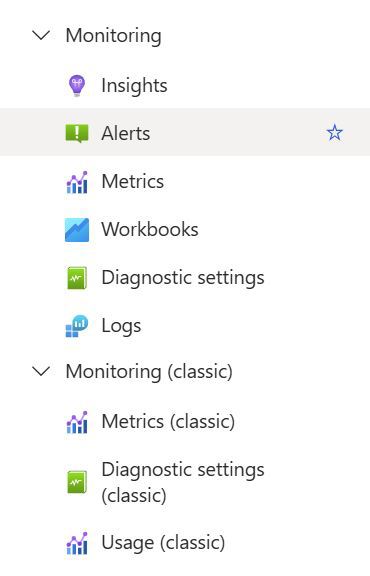The width and height of the screenshot is (370, 576).
Task: Open the Insights menu item
Action: pos(185,85)
